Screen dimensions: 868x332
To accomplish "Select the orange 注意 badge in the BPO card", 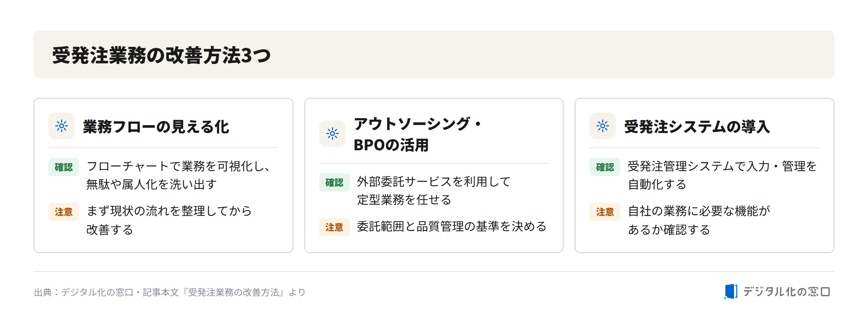I will pos(334,227).
